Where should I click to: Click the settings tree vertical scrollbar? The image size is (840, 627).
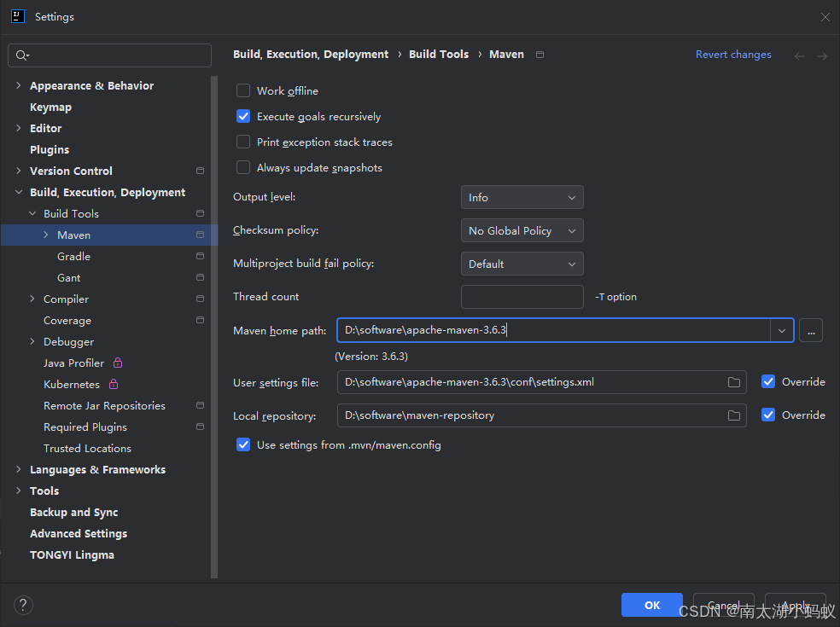click(x=214, y=328)
